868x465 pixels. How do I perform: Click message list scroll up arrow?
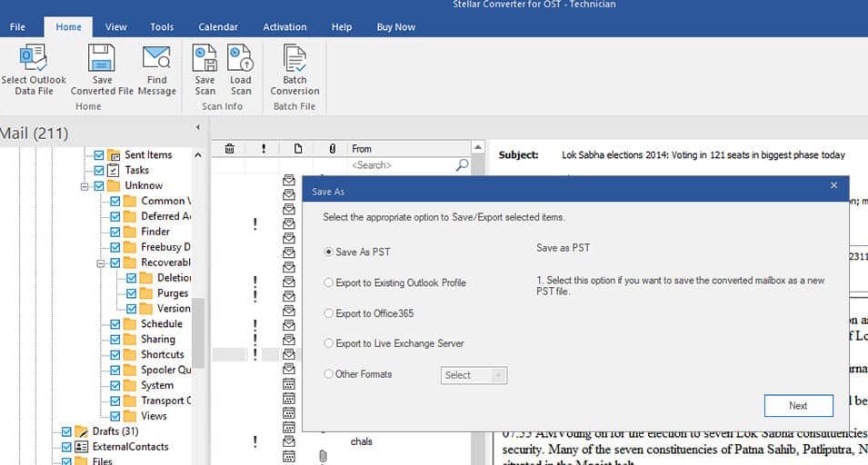pos(478,147)
